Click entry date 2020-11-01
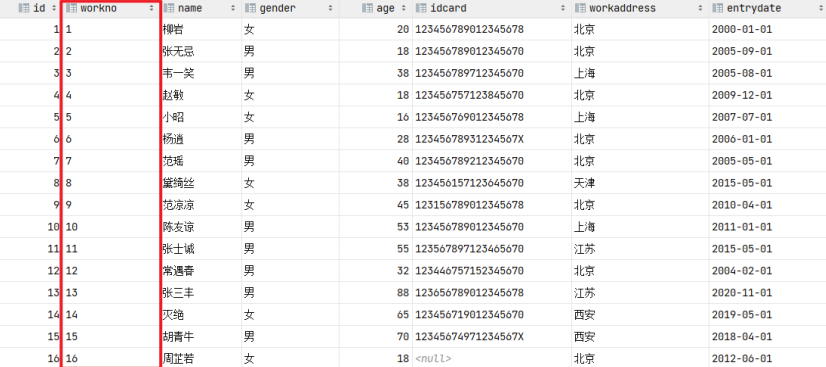 [x=742, y=293]
